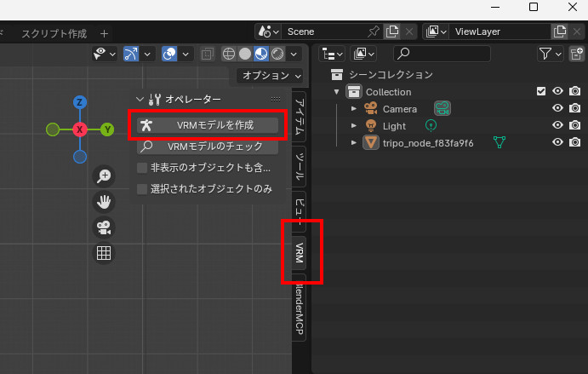Switch to the スクリプト作成 workspace tab
Screen dimensions: 588x374
(53, 33)
